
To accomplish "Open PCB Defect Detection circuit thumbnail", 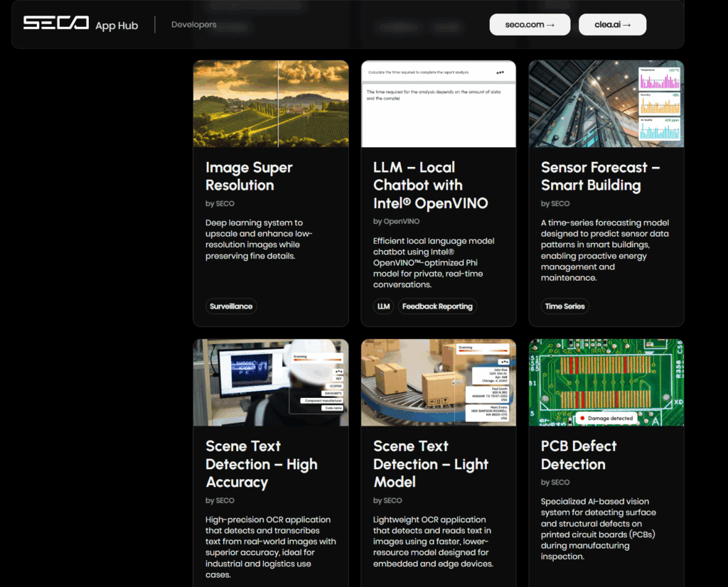I will (x=606, y=382).
